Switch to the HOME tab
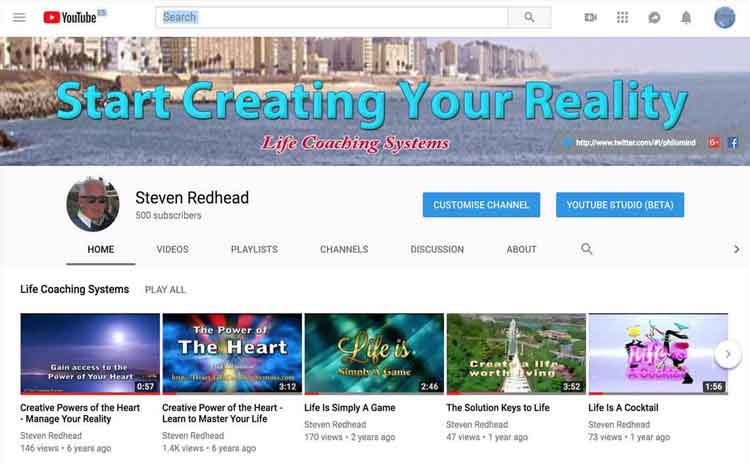Viewport: 750px width, 464px height. pyautogui.click(x=101, y=249)
